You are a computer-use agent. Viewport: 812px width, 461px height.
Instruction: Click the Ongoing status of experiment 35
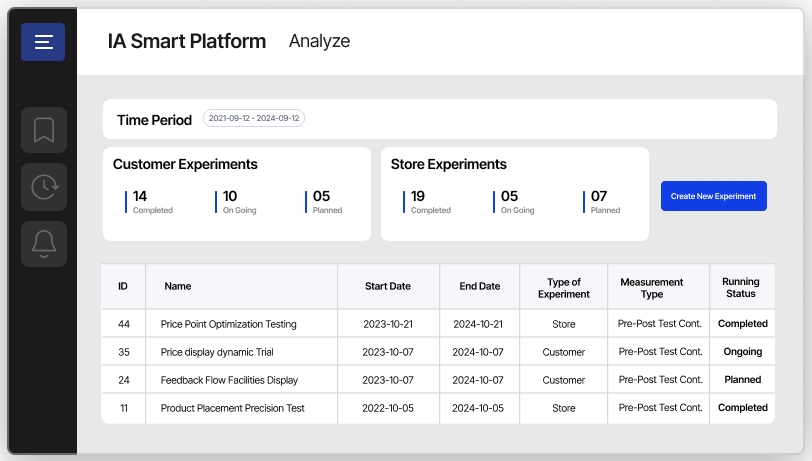click(742, 352)
